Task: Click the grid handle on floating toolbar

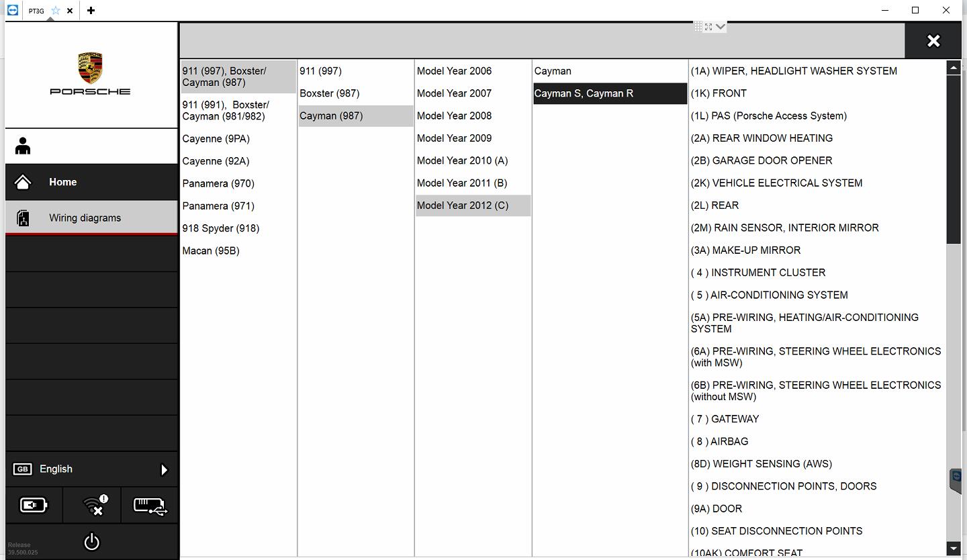Action: click(698, 27)
